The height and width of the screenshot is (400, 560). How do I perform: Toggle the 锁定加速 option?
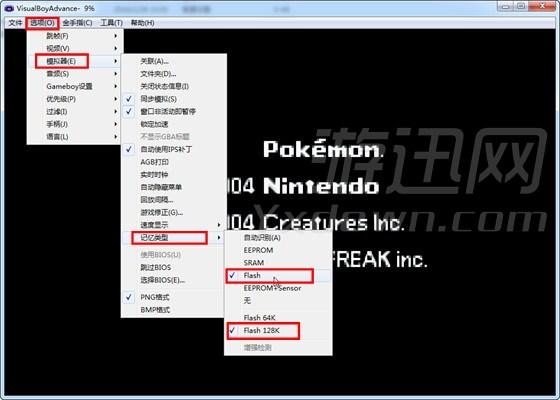[174, 124]
